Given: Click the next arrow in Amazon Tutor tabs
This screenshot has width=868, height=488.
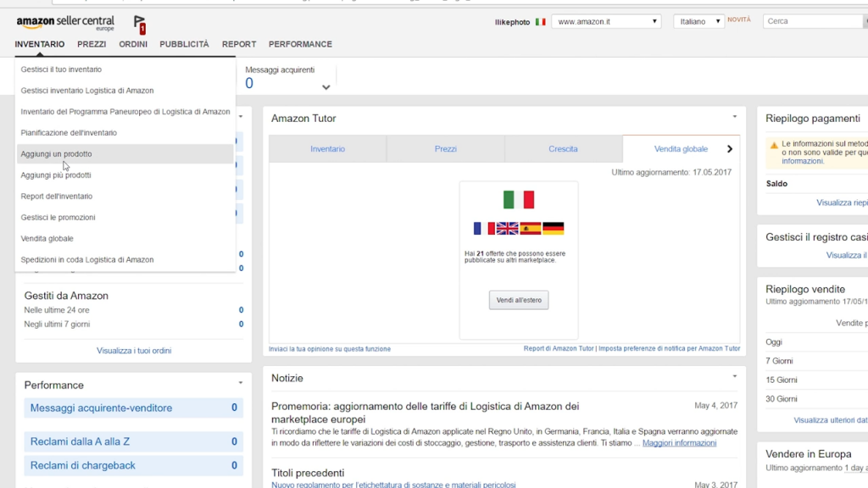Looking at the screenshot, I should click(729, 149).
